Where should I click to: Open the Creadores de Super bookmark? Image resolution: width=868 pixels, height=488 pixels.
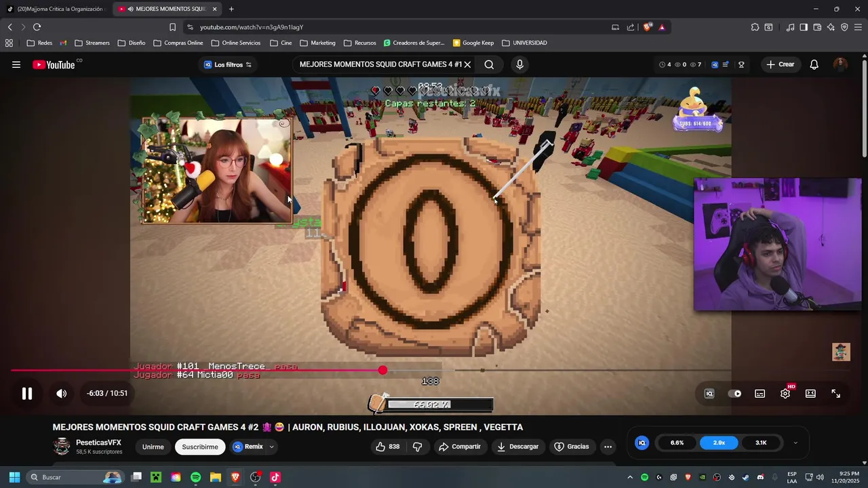coord(414,43)
